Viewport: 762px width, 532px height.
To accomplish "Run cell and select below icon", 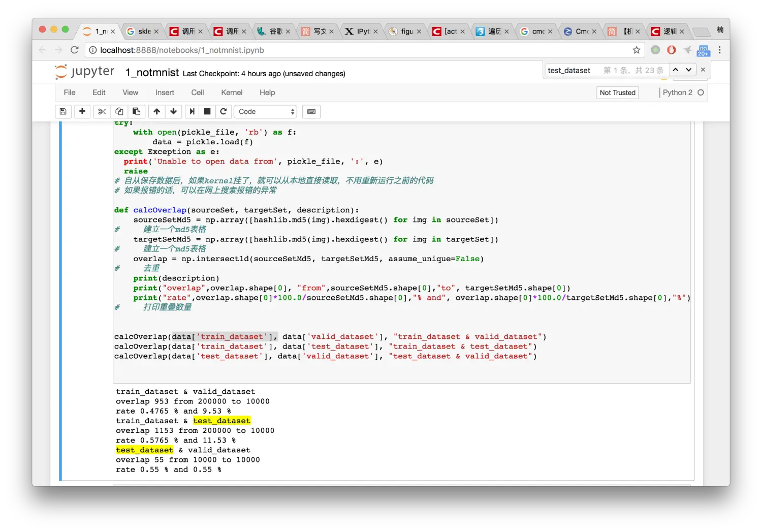I will pyautogui.click(x=192, y=111).
